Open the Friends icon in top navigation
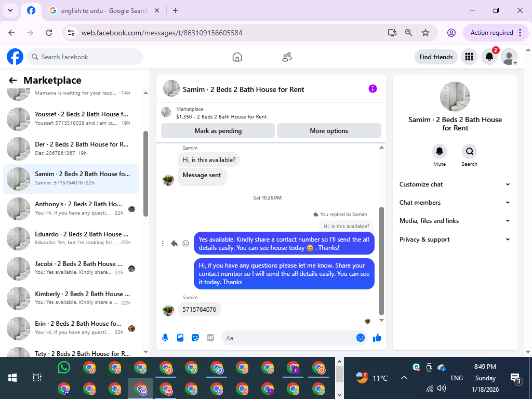The image size is (532, 399). [287, 57]
